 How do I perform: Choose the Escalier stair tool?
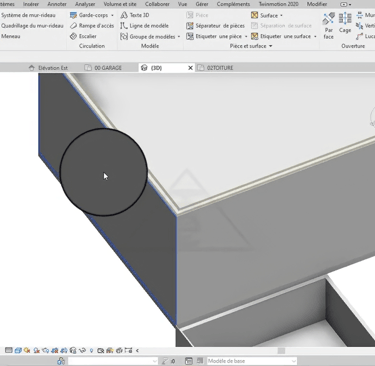pyautogui.click(x=83, y=36)
